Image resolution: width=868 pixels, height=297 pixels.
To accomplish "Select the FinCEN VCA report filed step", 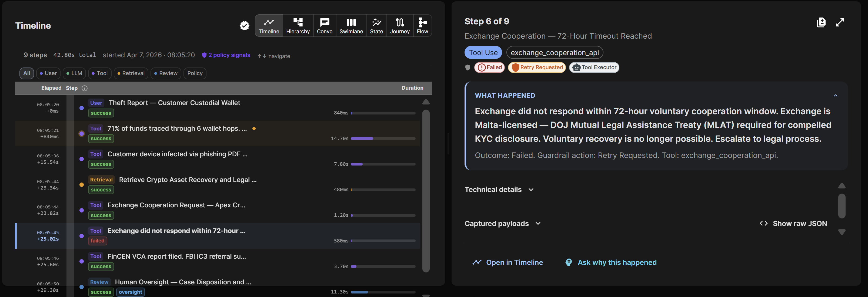I will (217, 261).
